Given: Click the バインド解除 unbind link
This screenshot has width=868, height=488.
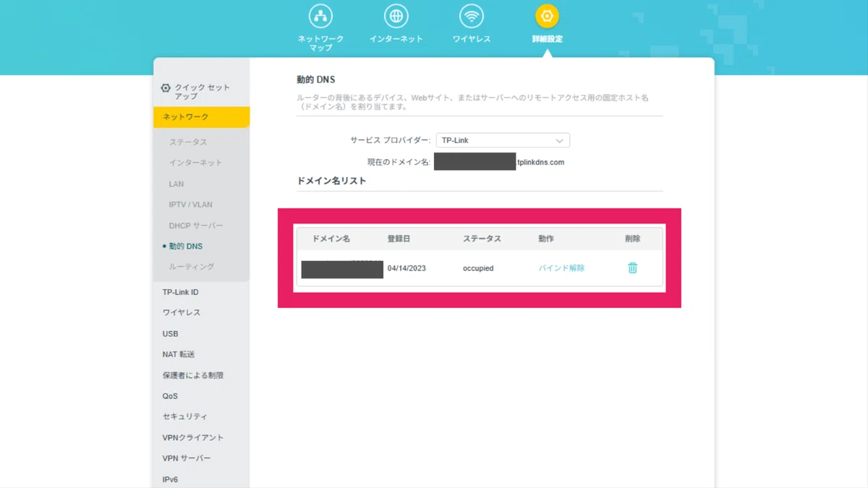Looking at the screenshot, I should (561, 268).
